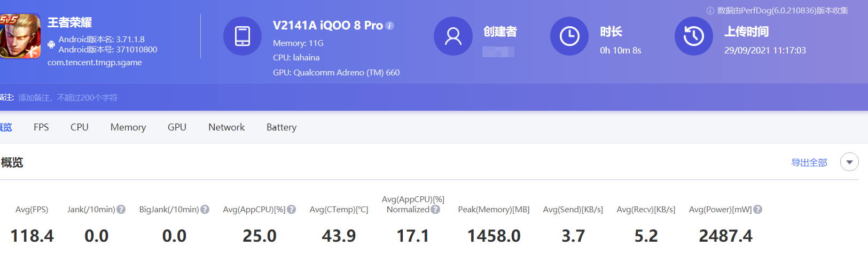Click the 导出全部 export link

(809, 163)
